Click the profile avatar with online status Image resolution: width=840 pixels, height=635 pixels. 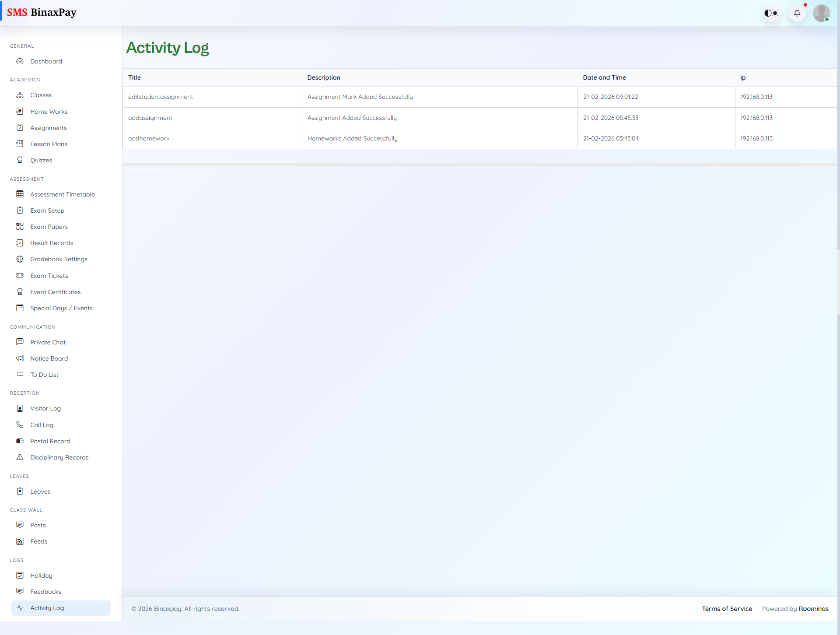coord(822,13)
